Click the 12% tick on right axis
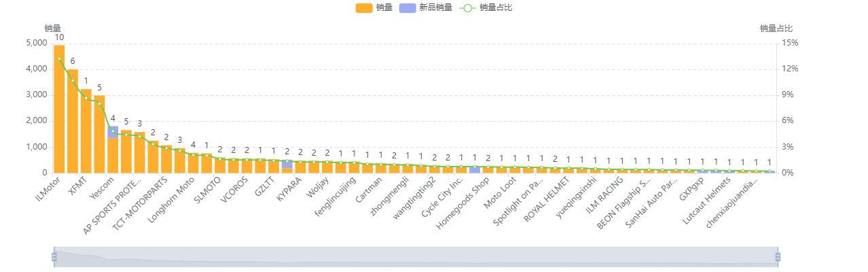868x272 pixels. 789,69
